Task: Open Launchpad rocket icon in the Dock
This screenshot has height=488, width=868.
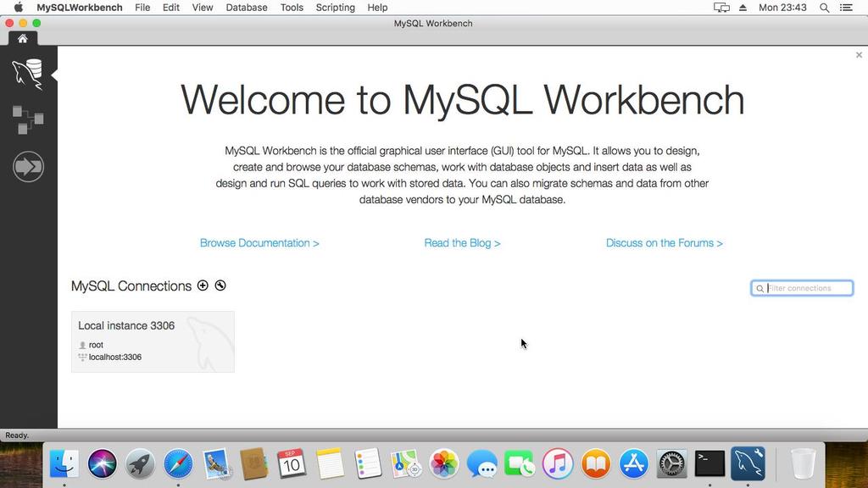Action: pyautogui.click(x=140, y=463)
